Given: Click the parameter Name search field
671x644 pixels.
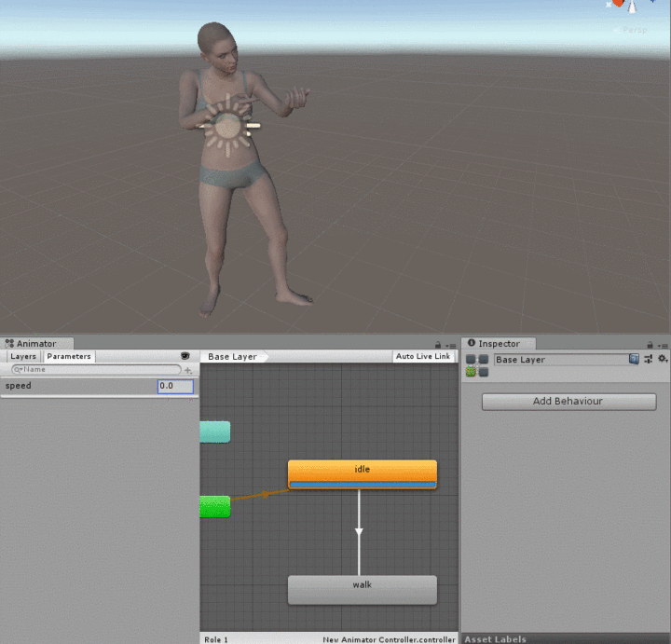Looking at the screenshot, I should coord(93,370).
